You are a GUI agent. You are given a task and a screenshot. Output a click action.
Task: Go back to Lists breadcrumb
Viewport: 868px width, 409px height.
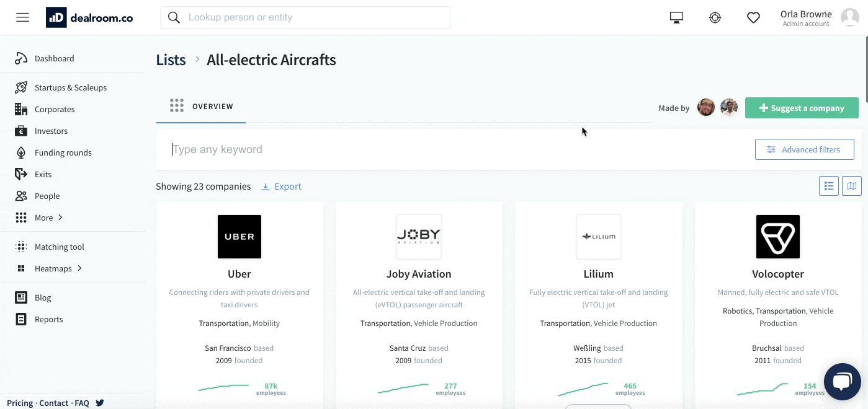click(171, 59)
